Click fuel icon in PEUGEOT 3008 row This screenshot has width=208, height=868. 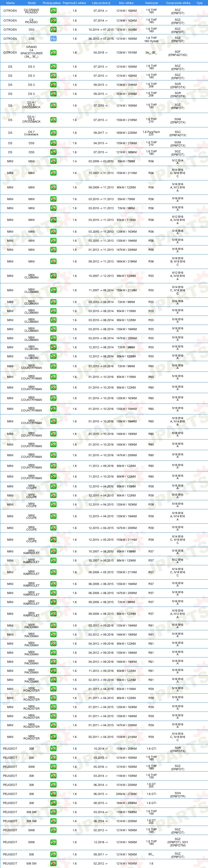tap(53, 767)
